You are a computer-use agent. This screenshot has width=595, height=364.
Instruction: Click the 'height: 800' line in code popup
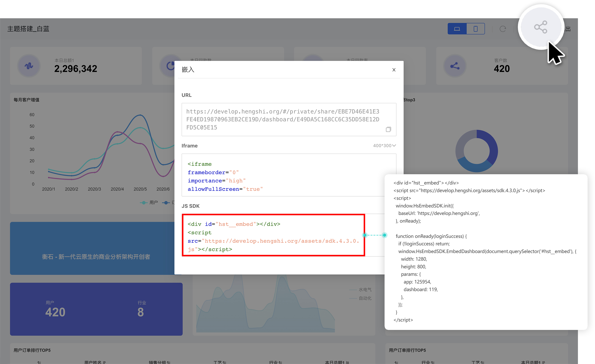tap(413, 267)
